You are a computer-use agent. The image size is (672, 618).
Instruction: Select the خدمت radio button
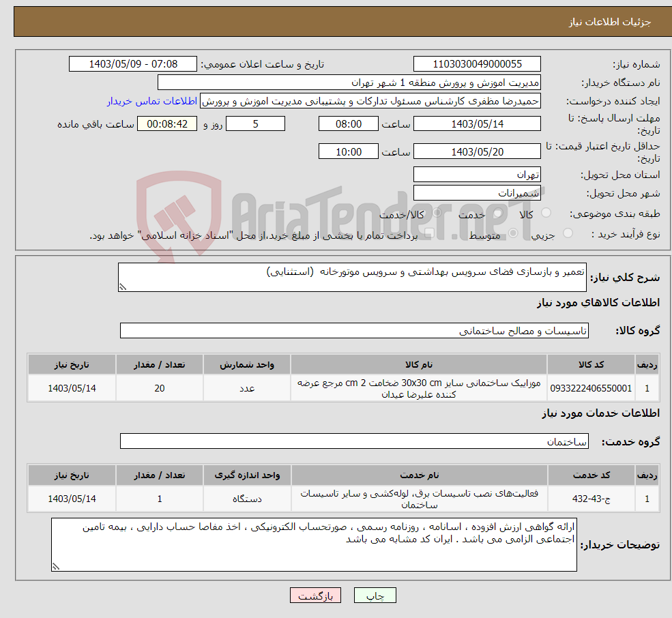click(498, 213)
